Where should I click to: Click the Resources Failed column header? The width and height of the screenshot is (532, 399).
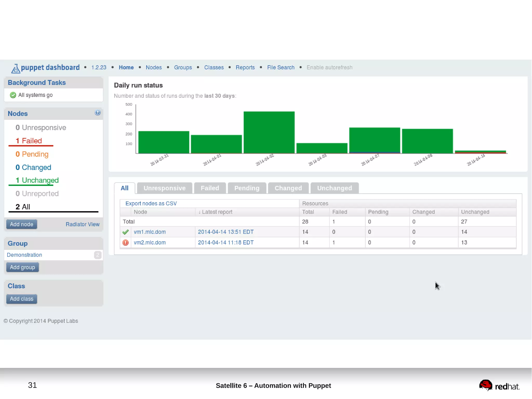[x=340, y=212]
